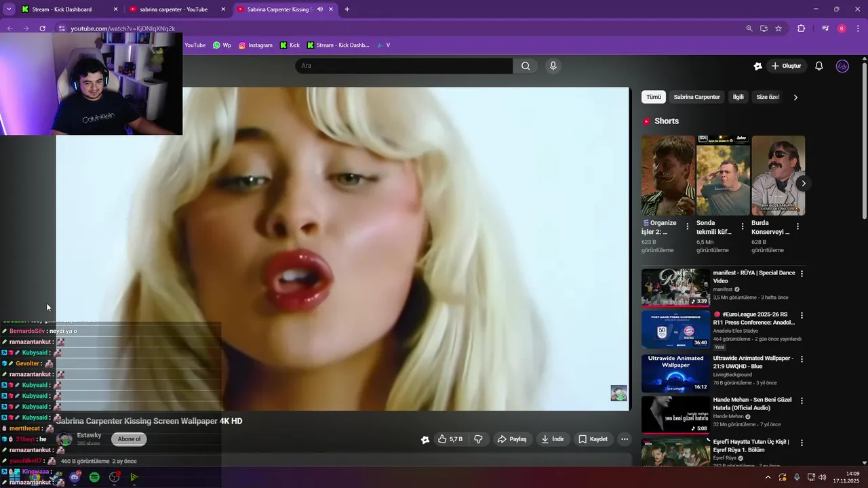Image resolution: width=868 pixels, height=488 pixels.
Task: Save video with Kaydet button
Action: (x=593, y=439)
